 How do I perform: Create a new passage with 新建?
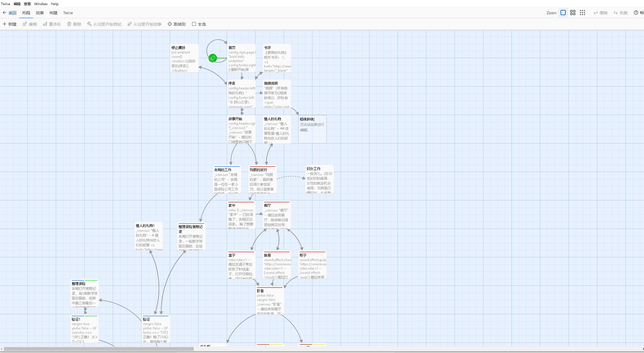[x=10, y=24]
